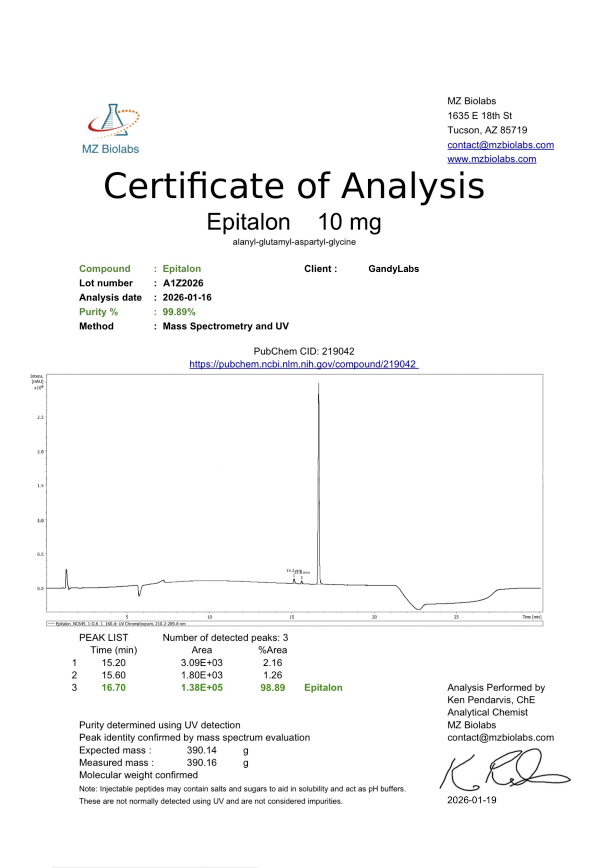Click the signing date 2026-01-19
The height and width of the screenshot is (868, 606).
[472, 800]
